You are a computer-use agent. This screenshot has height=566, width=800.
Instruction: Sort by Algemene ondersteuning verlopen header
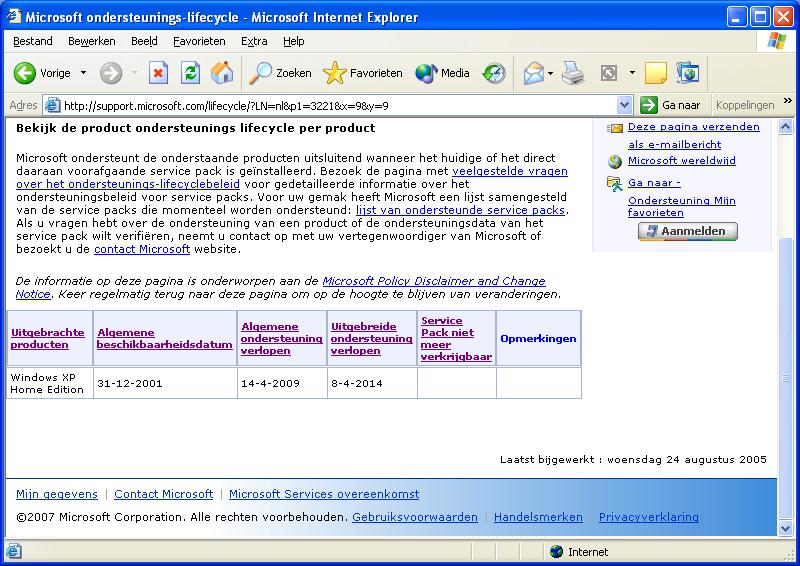281,338
